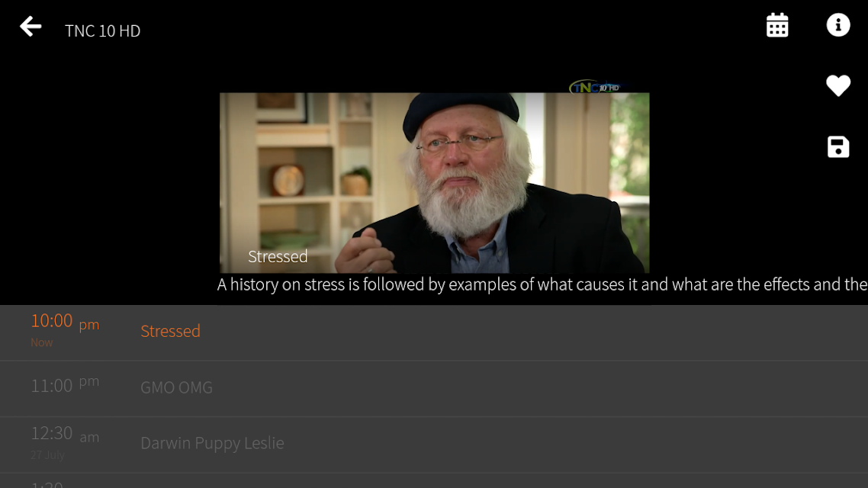The height and width of the screenshot is (488, 868).
Task: Click the 12:30 am time slot
Action: tap(65, 434)
